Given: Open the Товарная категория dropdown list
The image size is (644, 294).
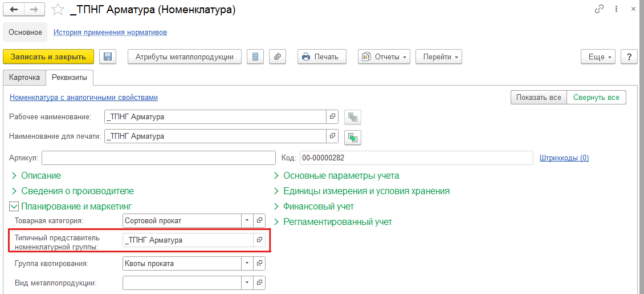Looking at the screenshot, I should 247,220.
